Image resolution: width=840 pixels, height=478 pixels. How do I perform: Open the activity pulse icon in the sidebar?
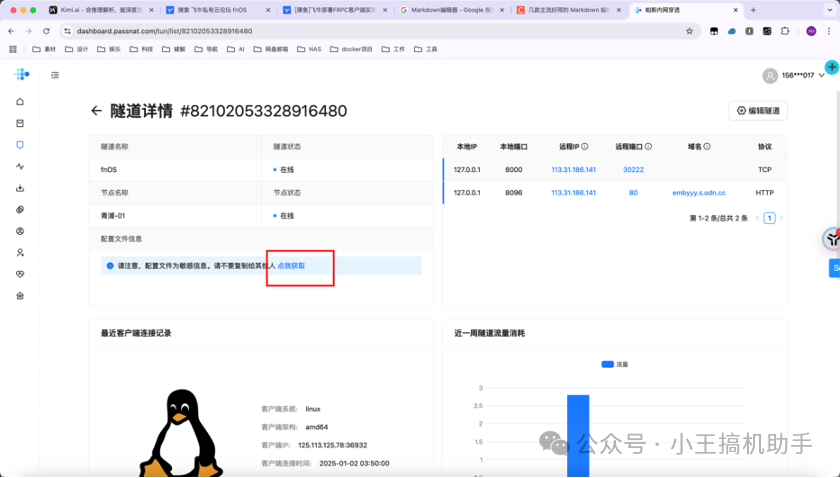(20, 166)
